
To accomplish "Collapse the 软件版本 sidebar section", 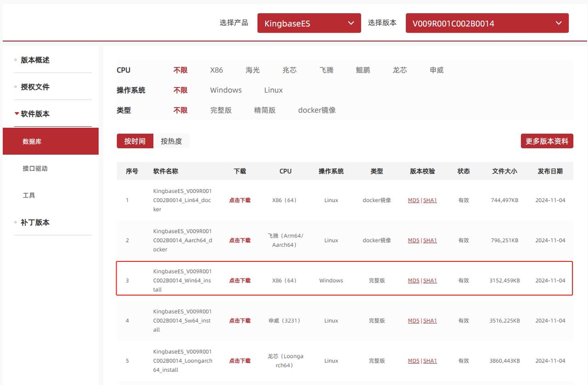I will [x=35, y=114].
